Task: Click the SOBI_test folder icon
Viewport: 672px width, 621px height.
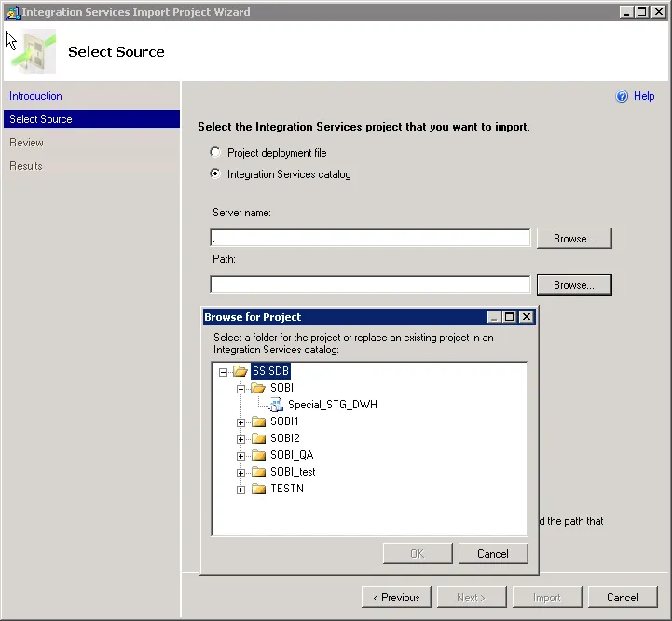Action: (258, 472)
